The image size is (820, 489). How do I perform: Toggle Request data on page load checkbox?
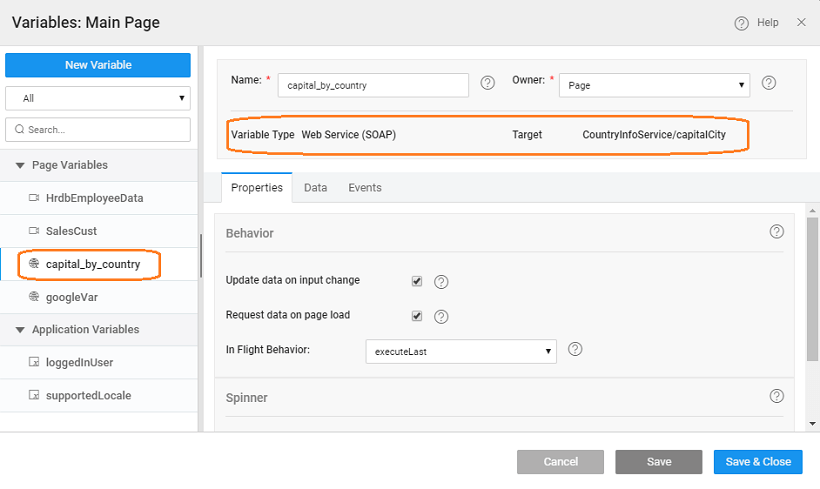[417, 316]
